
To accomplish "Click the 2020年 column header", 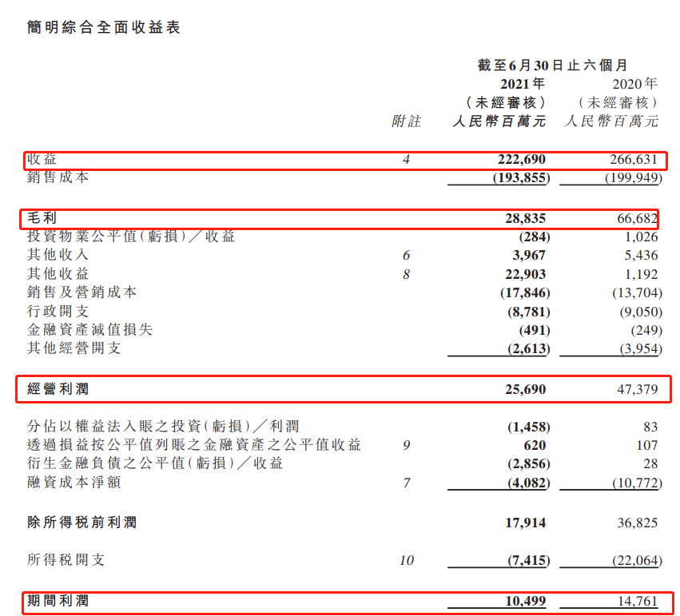I will pyautogui.click(x=634, y=84).
